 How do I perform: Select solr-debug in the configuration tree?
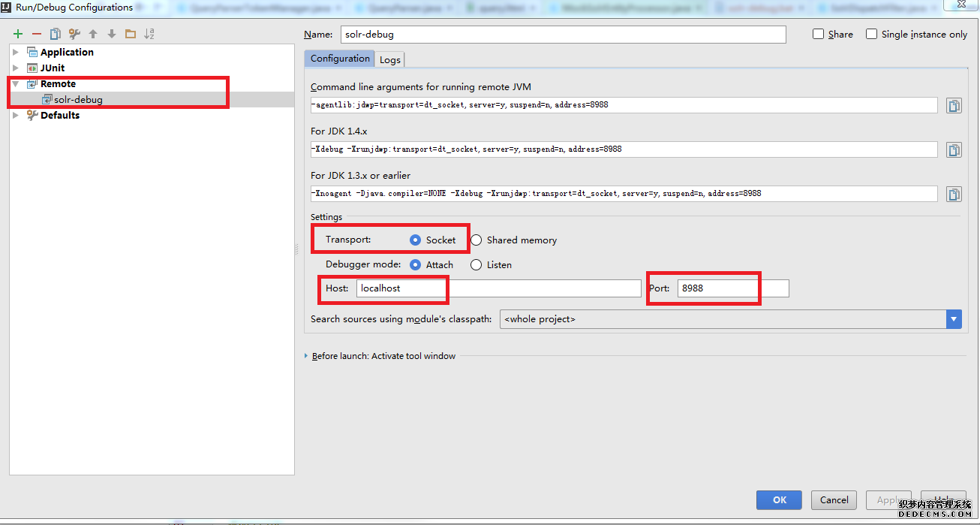tap(77, 100)
